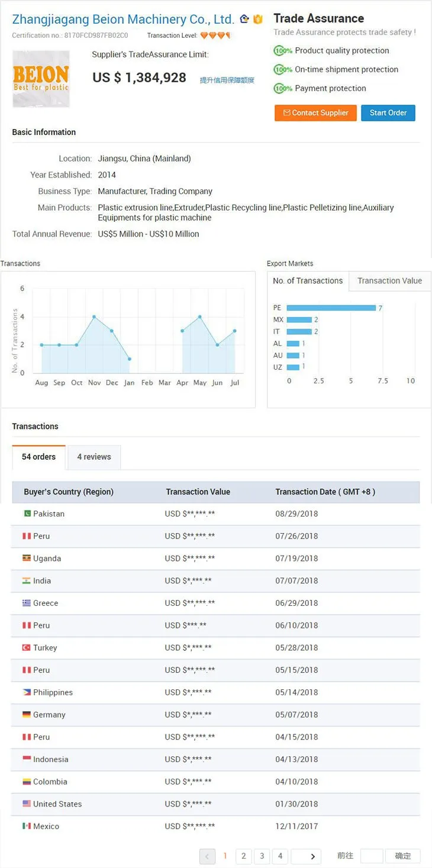This screenshot has height=868, width=432.
Task: Open pagination page 1
Action: (x=225, y=856)
